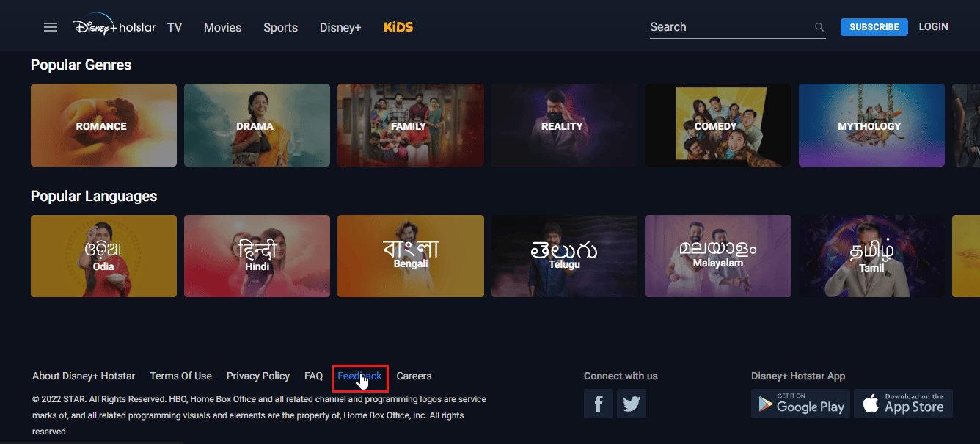Open the Reality genre card
The height and width of the screenshot is (444, 980).
564,125
